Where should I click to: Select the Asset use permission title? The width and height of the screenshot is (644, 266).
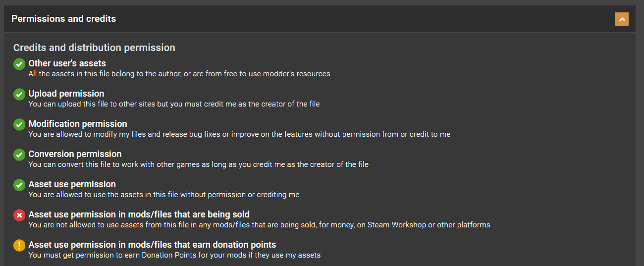click(72, 184)
